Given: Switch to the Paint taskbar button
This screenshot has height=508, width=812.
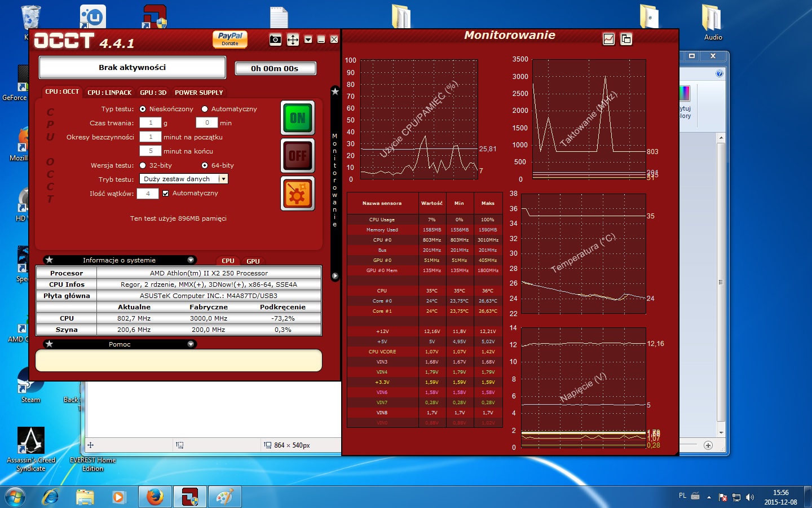Looking at the screenshot, I should [225, 497].
